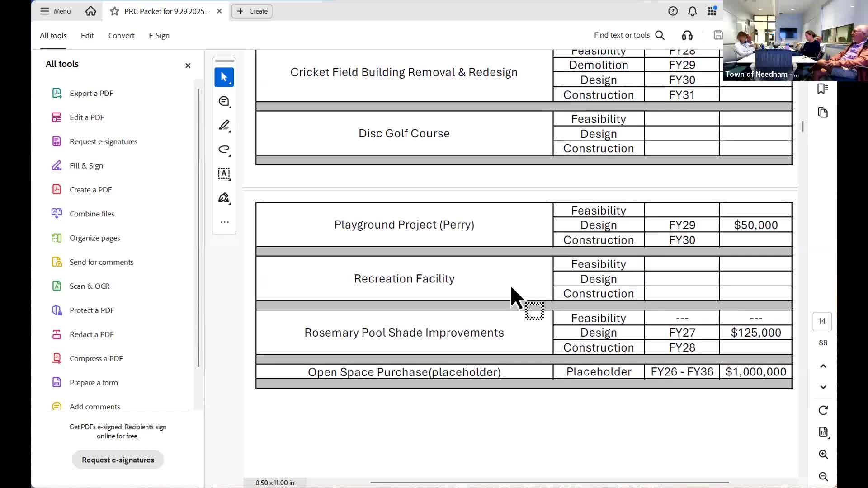The width and height of the screenshot is (868, 488).
Task: Select the arrow selection tool
Action: pos(224,77)
